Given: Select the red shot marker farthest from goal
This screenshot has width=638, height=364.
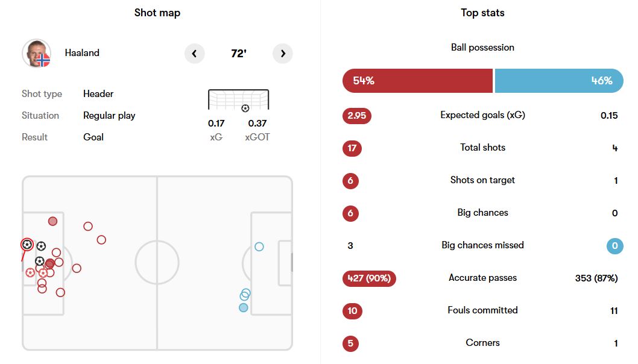Looking at the screenshot, I should (x=101, y=240).
